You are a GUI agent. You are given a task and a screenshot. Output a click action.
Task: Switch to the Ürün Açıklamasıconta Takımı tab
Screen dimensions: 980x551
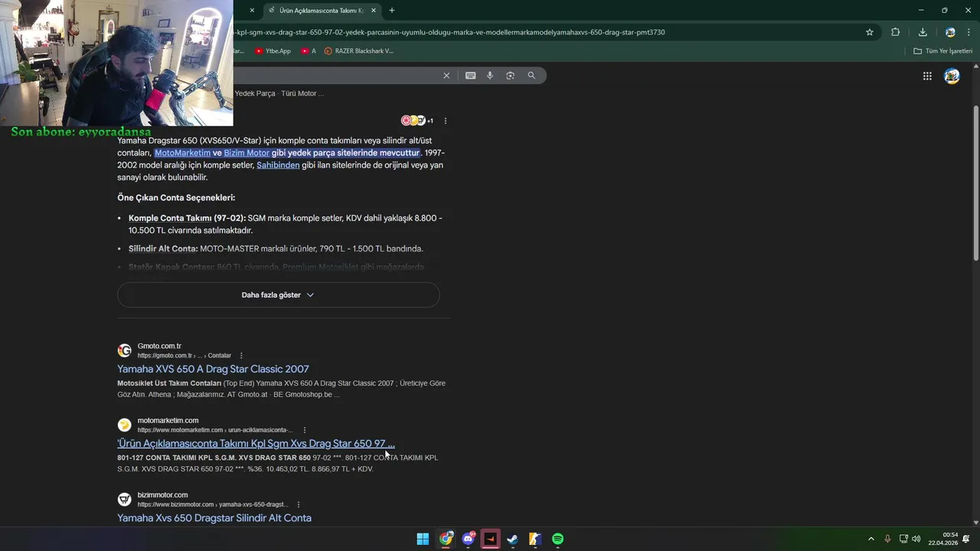click(322, 10)
